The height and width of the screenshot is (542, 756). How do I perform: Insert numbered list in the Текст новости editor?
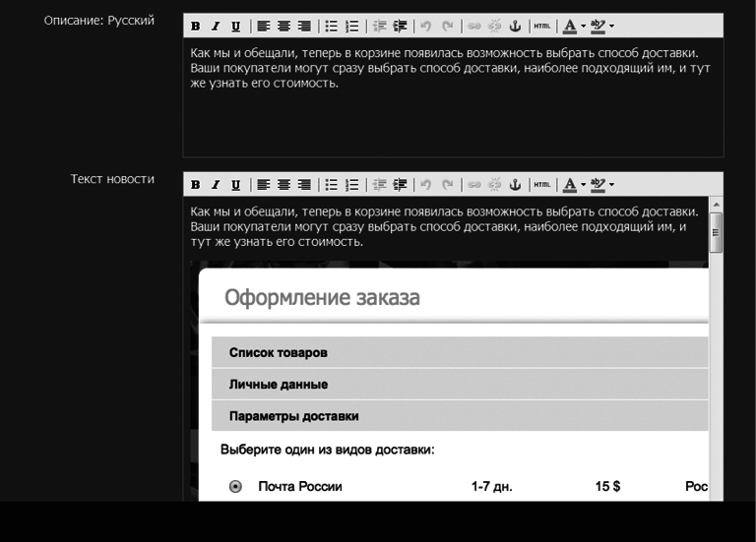point(352,185)
